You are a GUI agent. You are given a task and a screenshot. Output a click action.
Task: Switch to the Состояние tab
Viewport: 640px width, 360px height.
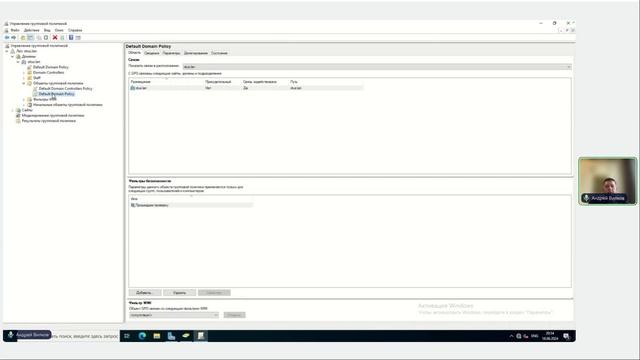click(219, 53)
